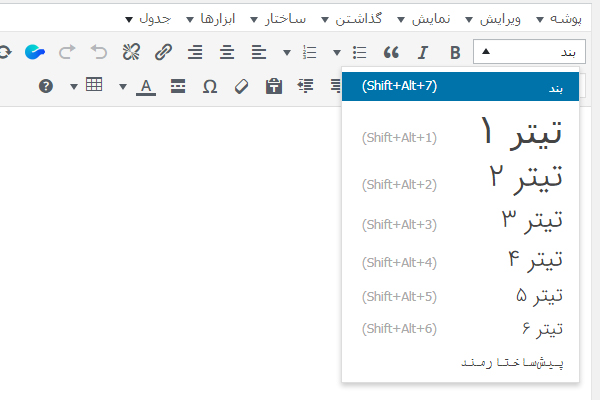This screenshot has width=600, height=400.
Task: Open the numbered list style arrow
Action: point(287,52)
